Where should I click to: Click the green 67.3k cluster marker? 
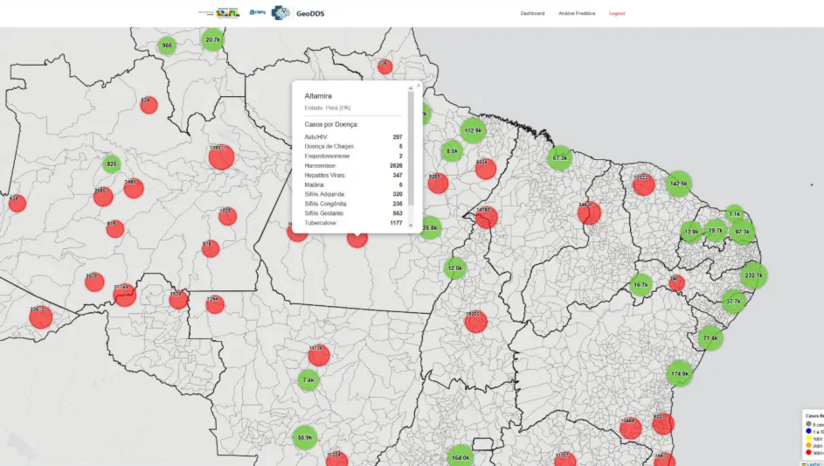(560, 158)
